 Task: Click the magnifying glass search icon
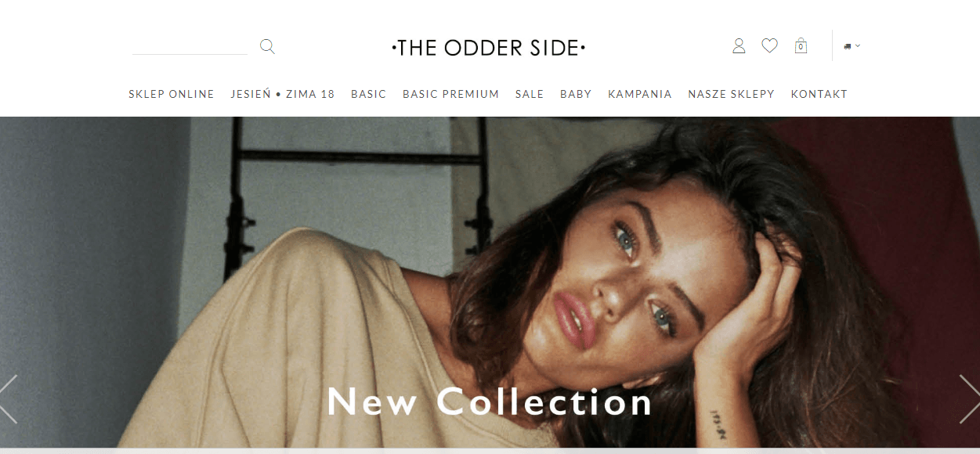click(x=267, y=47)
